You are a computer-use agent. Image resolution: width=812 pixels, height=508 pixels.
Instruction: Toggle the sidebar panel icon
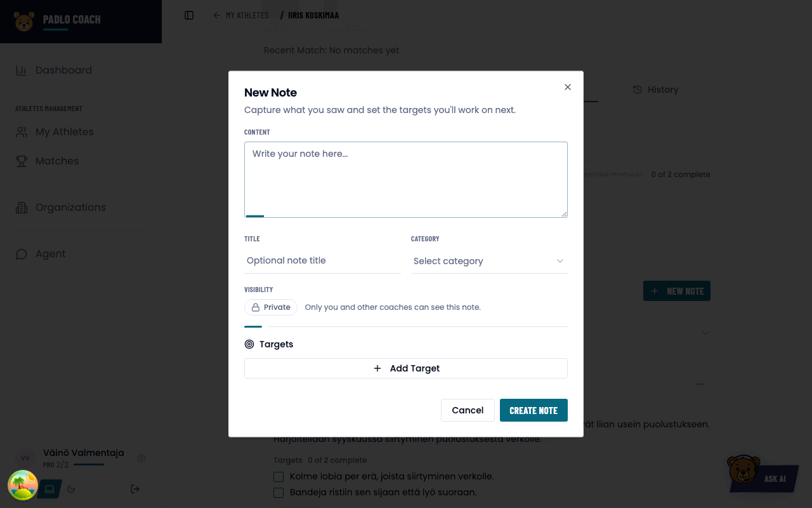(x=189, y=15)
